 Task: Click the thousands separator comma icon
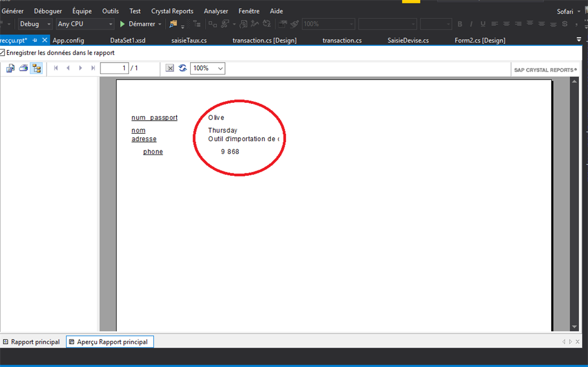coord(577,25)
